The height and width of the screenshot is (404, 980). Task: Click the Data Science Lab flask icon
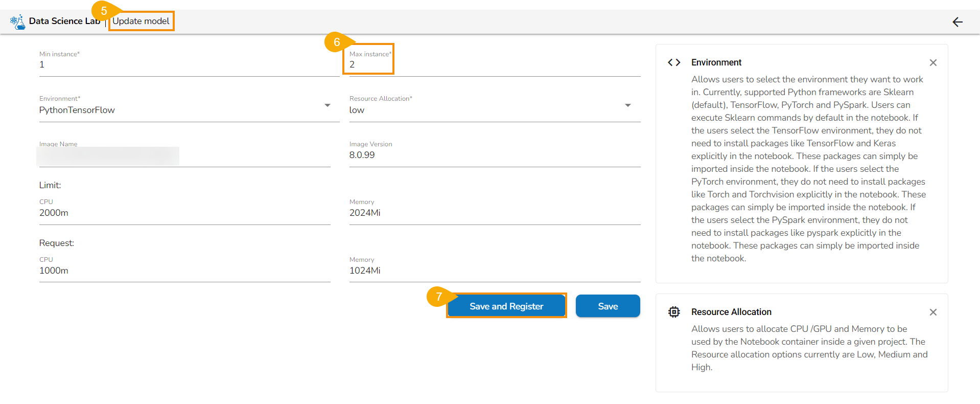coord(18,21)
